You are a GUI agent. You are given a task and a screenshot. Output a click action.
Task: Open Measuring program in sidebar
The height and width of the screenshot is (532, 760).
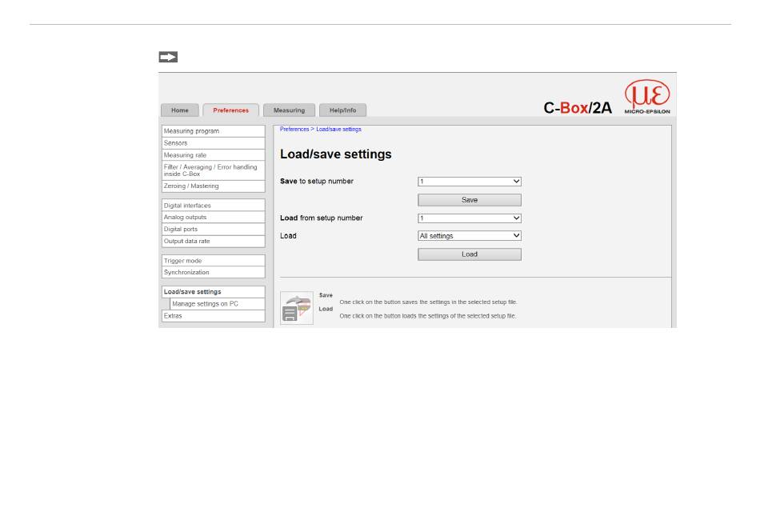coord(214,131)
